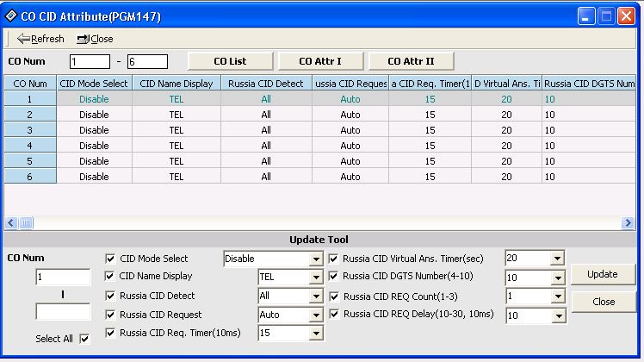Click the CO Num range start field
This screenshot has width=644, height=362.
[90, 62]
